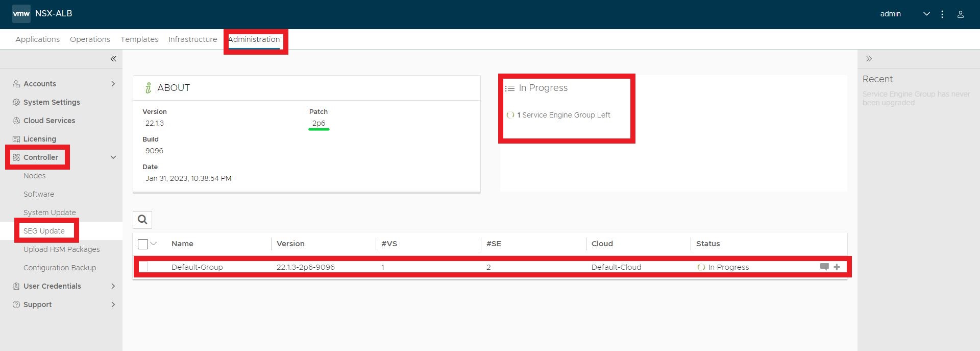980x351 pixels.
Task: Sort table by Name column
Action: (x=182, y=244)
